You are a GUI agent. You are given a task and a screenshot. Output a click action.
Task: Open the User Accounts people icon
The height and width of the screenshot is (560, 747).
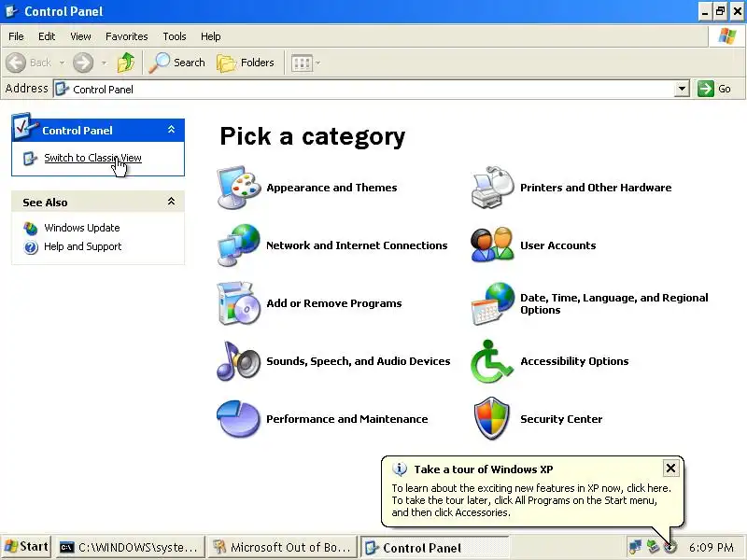tap(493, 245)
